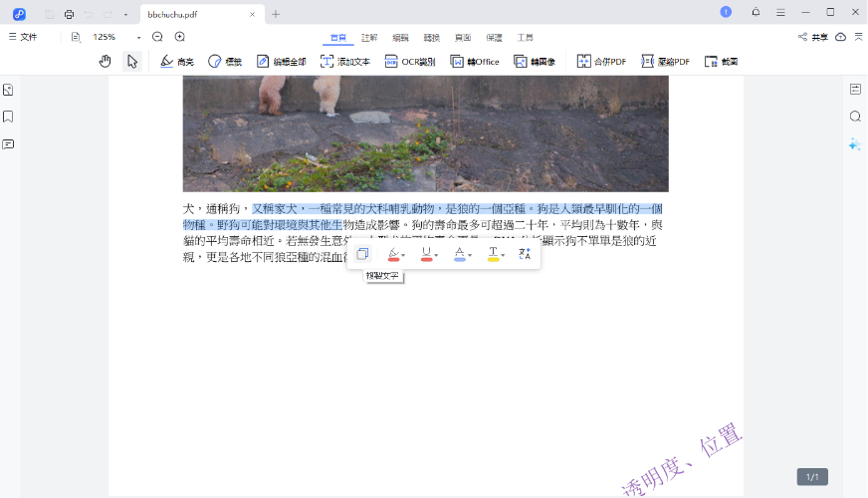Click the print icon in title bar
The height and width of the screenshot is (498, 868).
coord(69,14)
